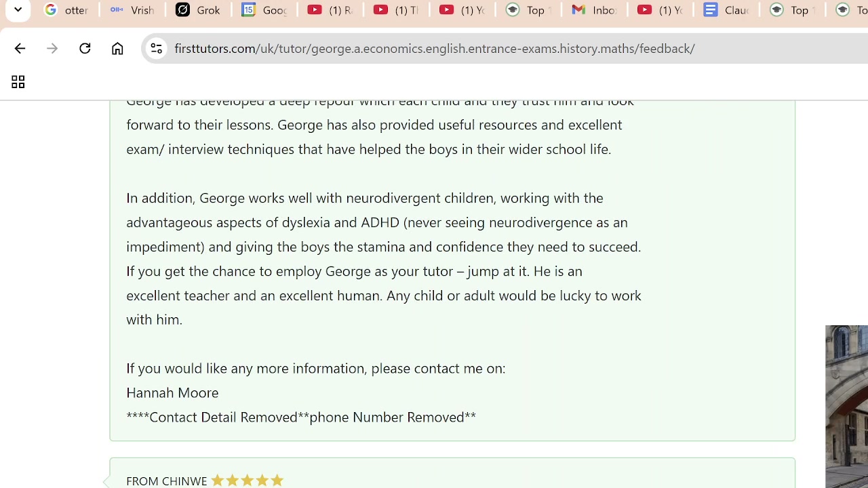Image resolution: width=868 pixels, height=488 pixels.
Task: Open the first YouTube tab labeled (1) R
Action: pyautogui.click(x=330, y=10)
